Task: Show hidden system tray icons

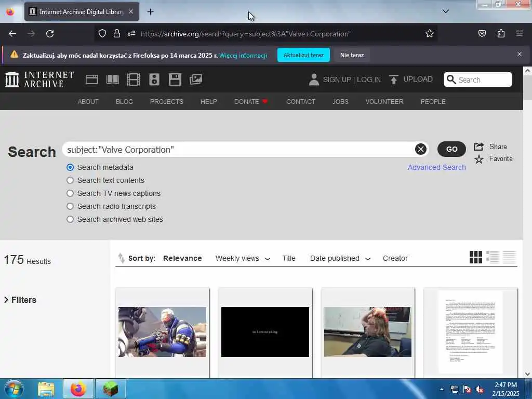Action: coord(442,389)
